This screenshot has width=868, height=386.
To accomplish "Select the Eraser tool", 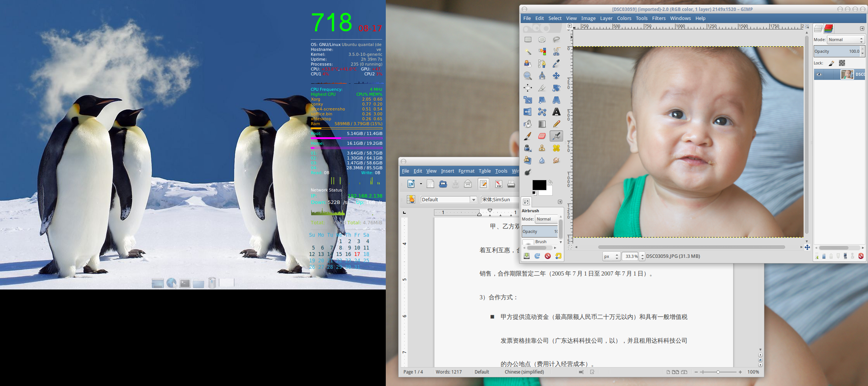I will click(542, 136).
